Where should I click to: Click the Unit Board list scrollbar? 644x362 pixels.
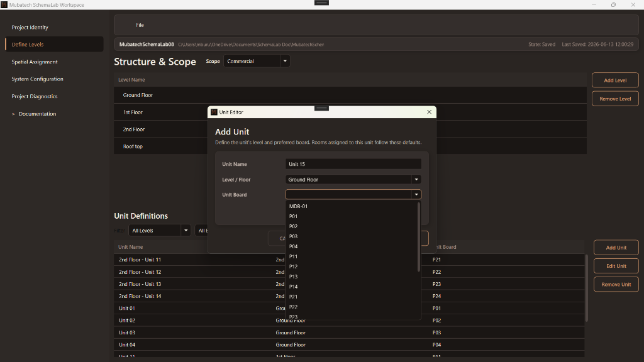coord(419,237)
